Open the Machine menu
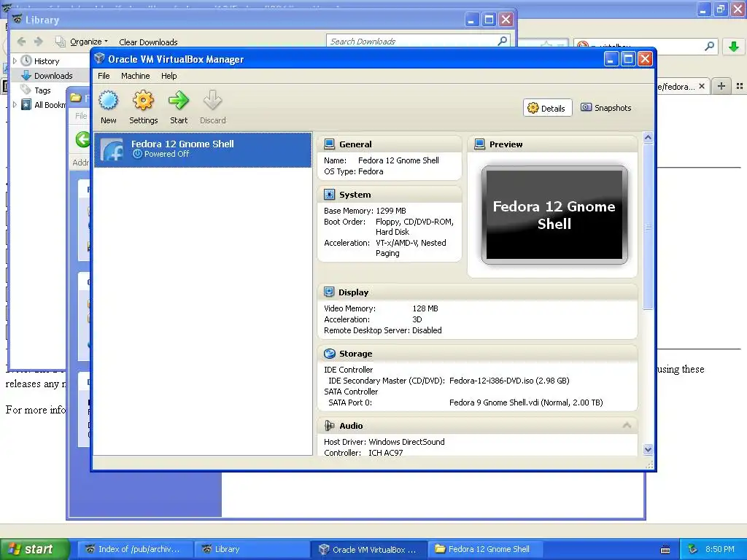The width and height of the screenshot is (747, 560). 135,76
